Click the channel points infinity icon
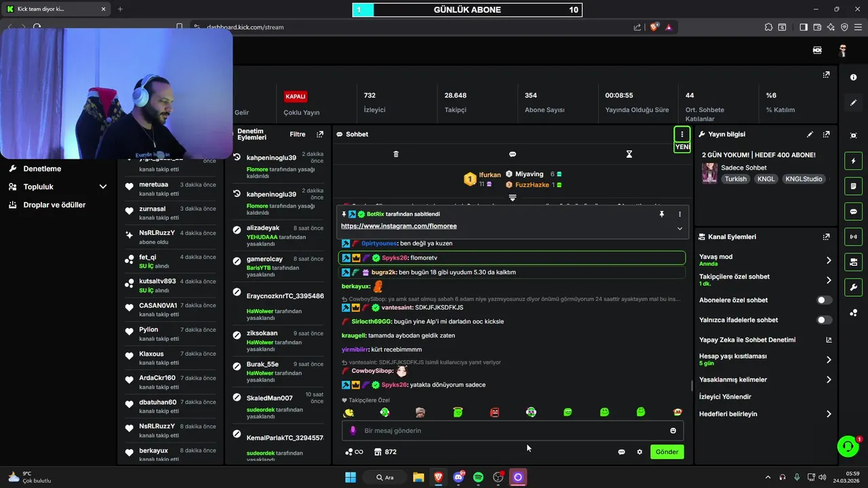 click(x=354, y=452)
